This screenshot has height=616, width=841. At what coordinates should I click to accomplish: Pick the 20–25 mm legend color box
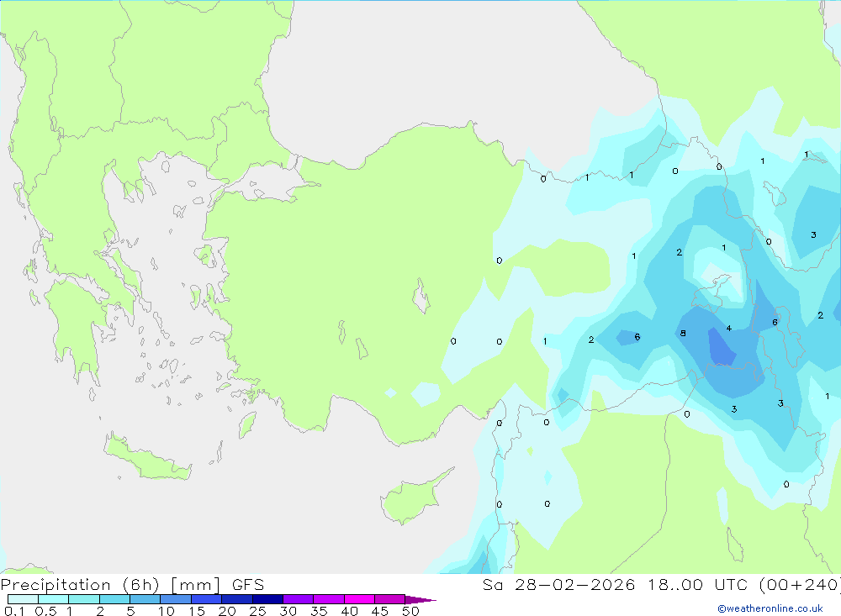pos(237,599)
